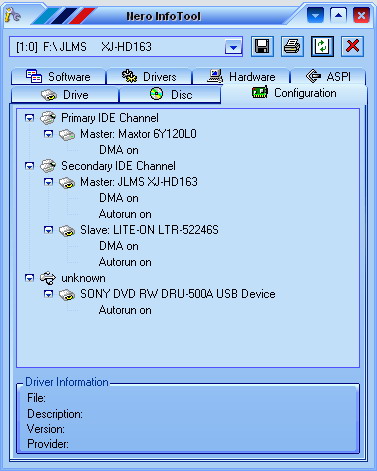Collapse the Primary IDE Channel node
Viewport: 377px width, 471px height.
(x=30, y=118)
